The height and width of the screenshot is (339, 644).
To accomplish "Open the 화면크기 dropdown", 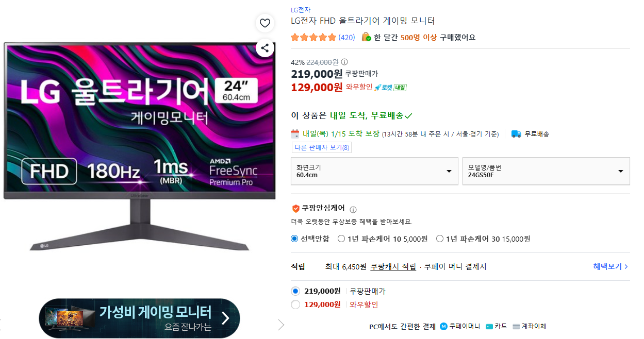I will pos(374,171).
